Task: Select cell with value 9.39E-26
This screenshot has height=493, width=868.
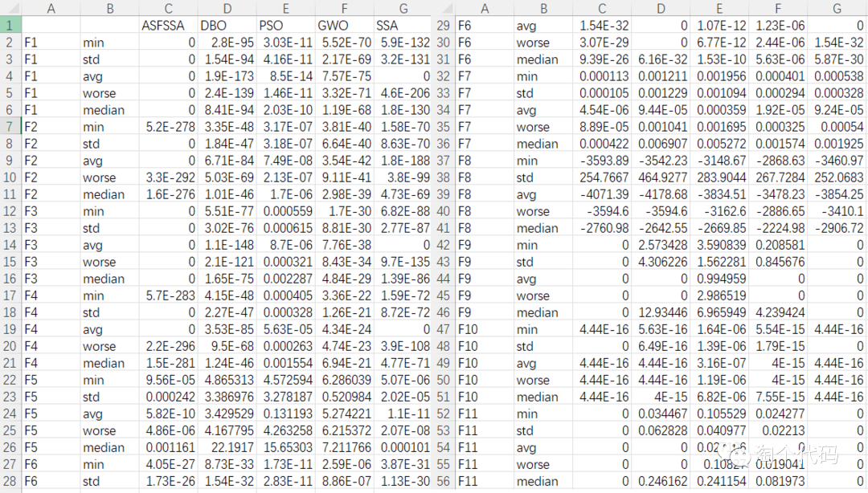Action: pyautogui.click(x=602, y=59)
